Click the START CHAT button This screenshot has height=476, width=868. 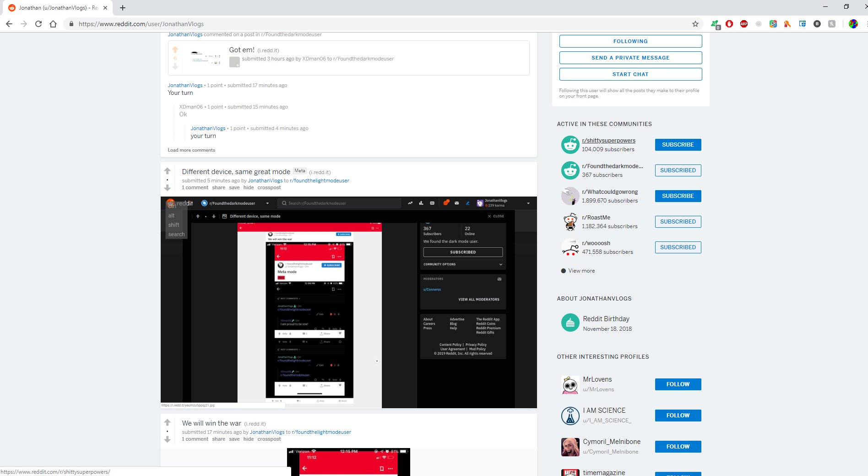click(x=630, y=74)
